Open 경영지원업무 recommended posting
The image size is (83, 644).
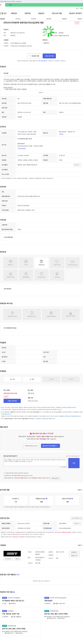[48, 601]
